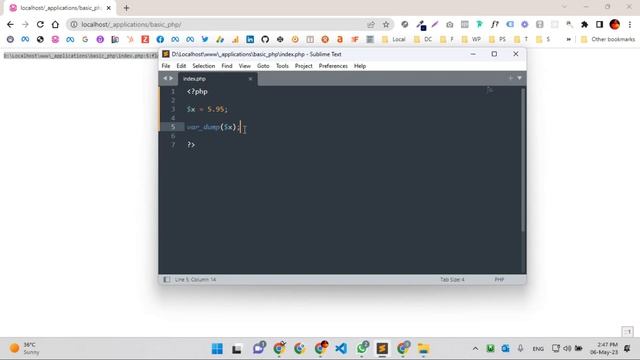Open the Windows Start menu
The height and width of the screenshot is (360, 640).
click(x=217, y=349)
